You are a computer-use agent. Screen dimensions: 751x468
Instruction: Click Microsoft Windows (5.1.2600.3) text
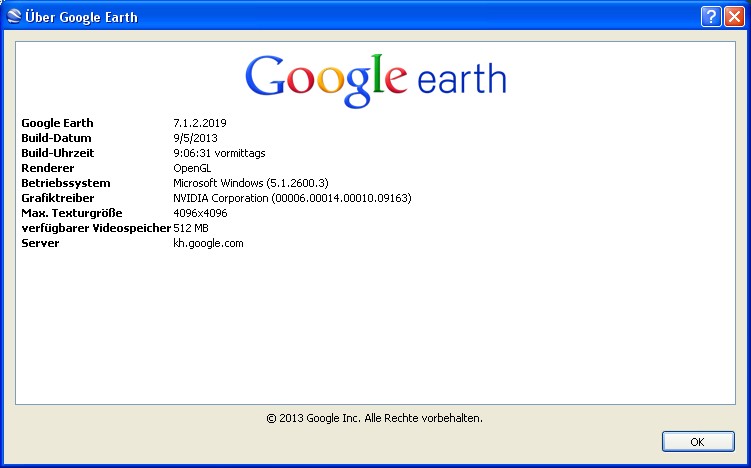(250, 183)
